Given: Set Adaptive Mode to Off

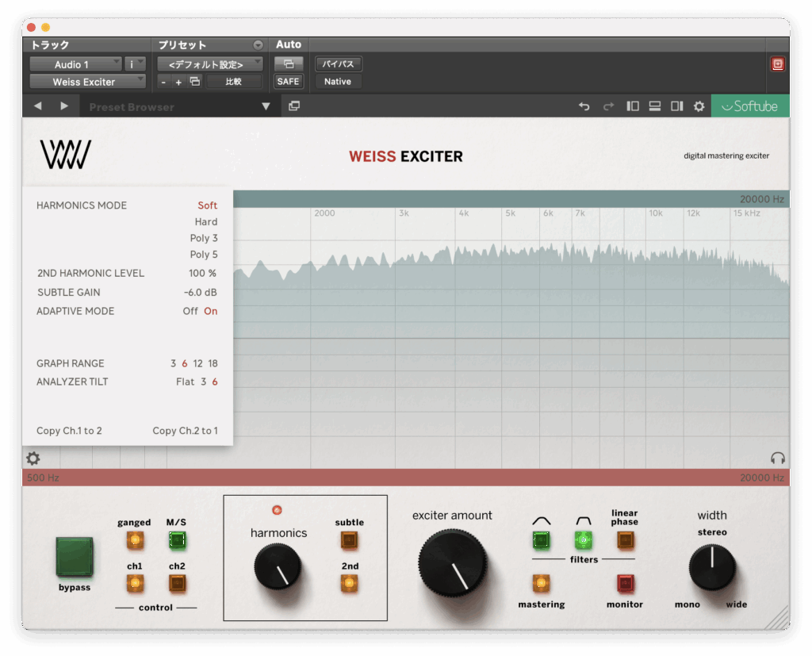Looking at the screenshot, I should click(190, 311).
